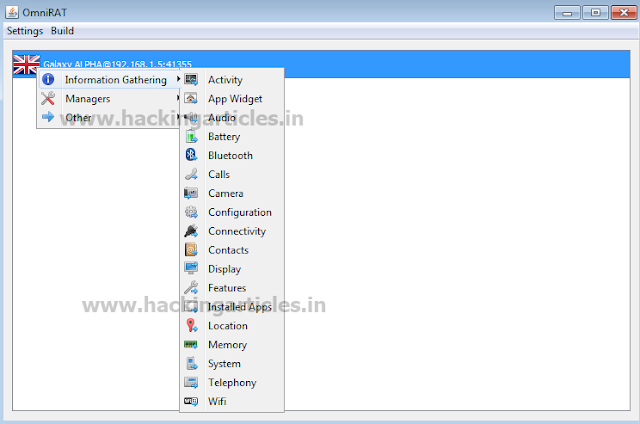Click the Connectivity plug icon
Image resolution: width=640 pixels, height=424 pixels.
tap(191, 231)
